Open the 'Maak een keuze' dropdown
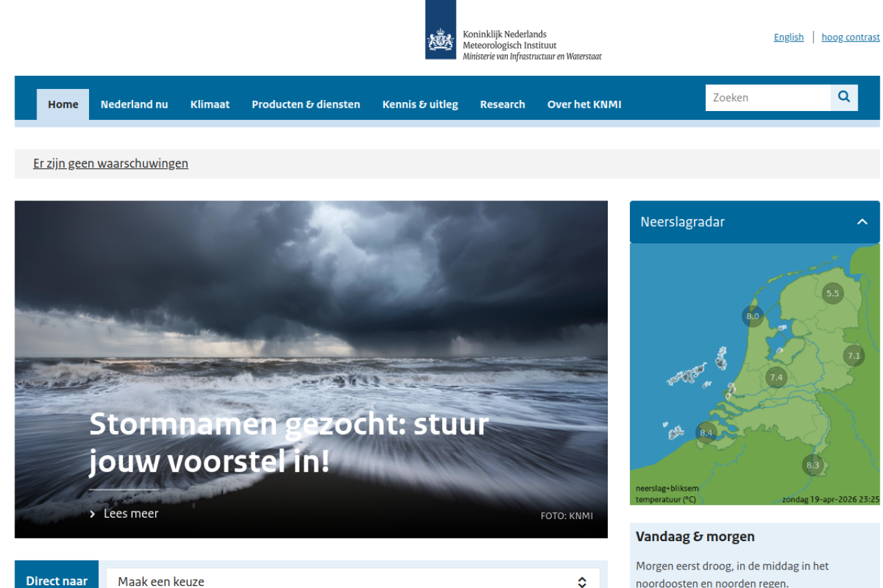 point(352,581)
